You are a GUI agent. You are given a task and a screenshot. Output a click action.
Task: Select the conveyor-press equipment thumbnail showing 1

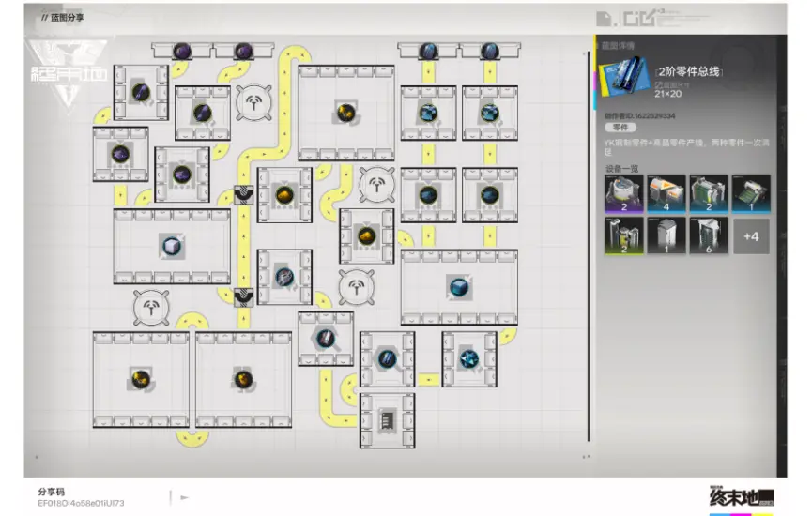coord(751,194)
